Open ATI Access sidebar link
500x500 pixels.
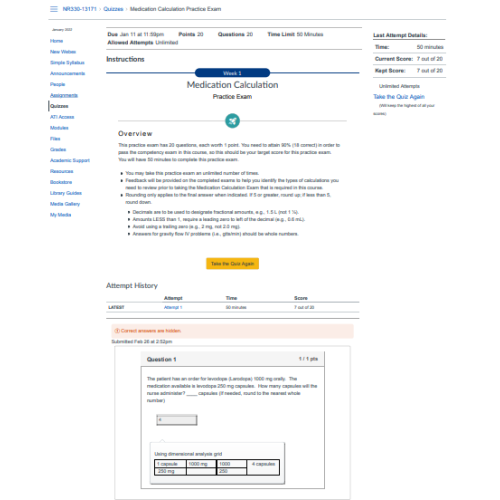click(62, 117)
